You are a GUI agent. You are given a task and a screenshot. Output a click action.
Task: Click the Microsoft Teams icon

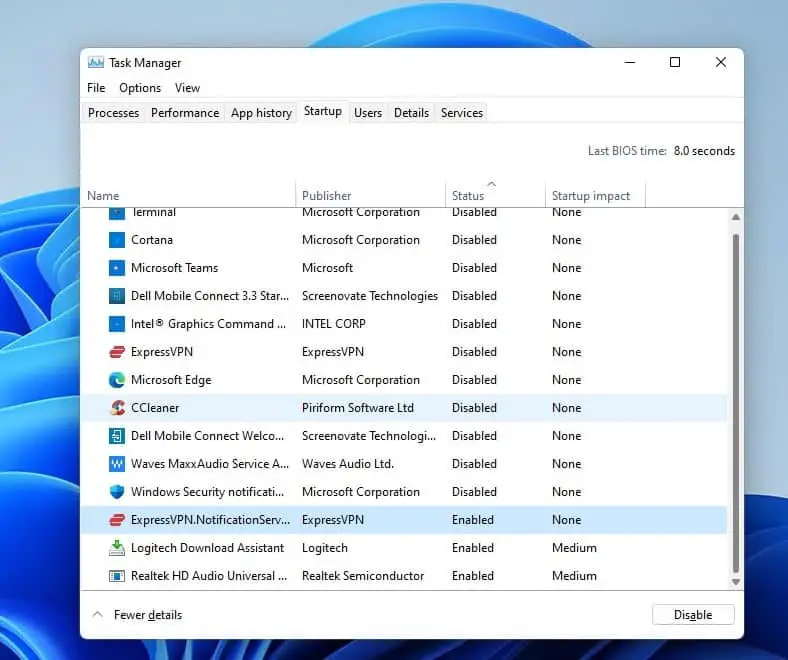point(116,268)
